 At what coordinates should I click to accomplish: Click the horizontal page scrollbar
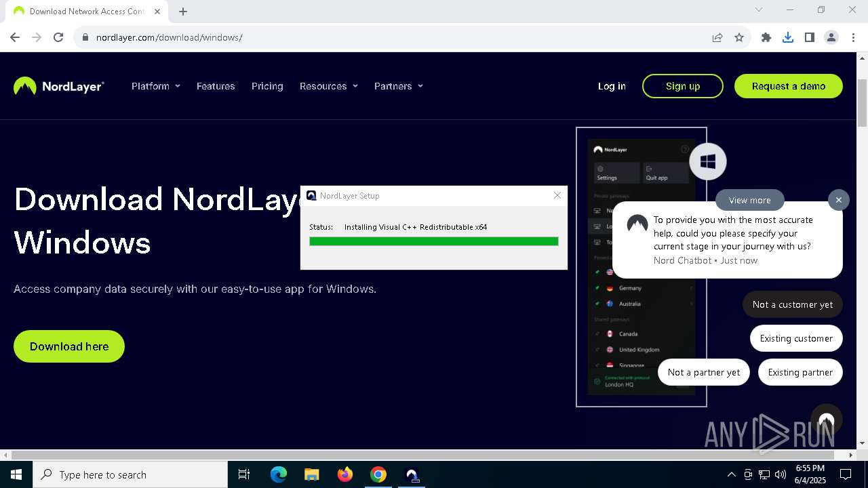[423, 455]
